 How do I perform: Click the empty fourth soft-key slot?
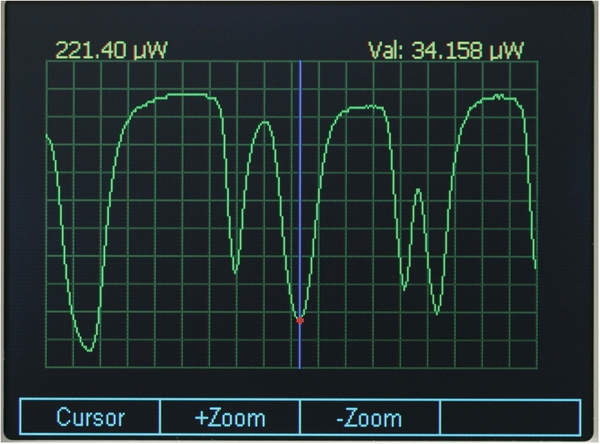pos(510,416)
